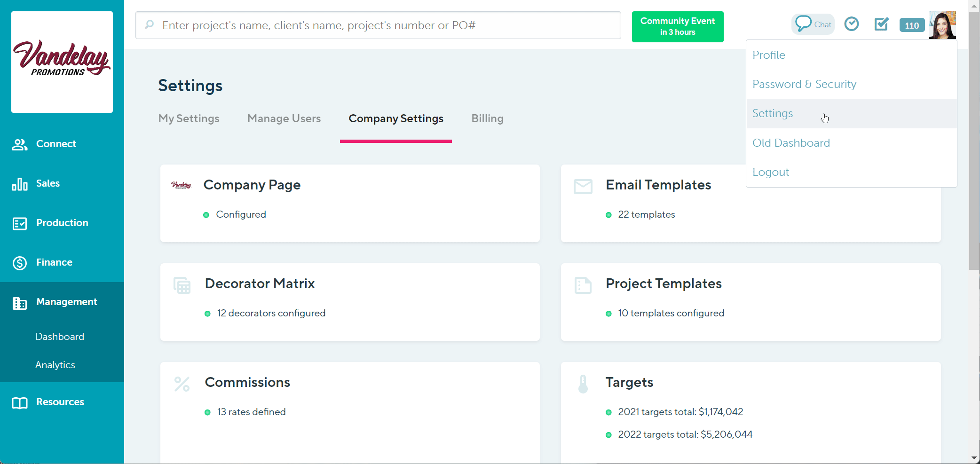Switch to the Billing tab
The width and height of the screenshot is (980, 464).
click(487, 118)
